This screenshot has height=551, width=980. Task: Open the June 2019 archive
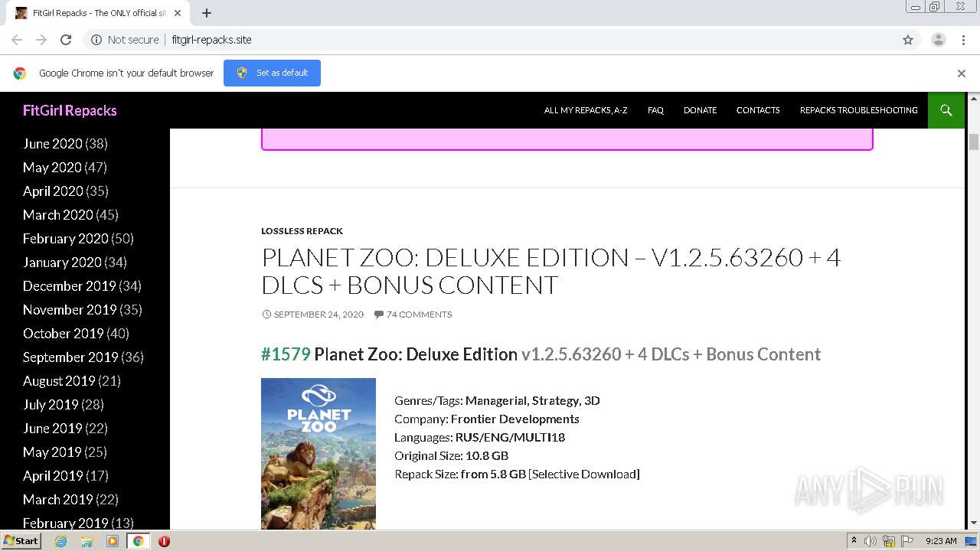pyautogui.click(x=52, y=429)
